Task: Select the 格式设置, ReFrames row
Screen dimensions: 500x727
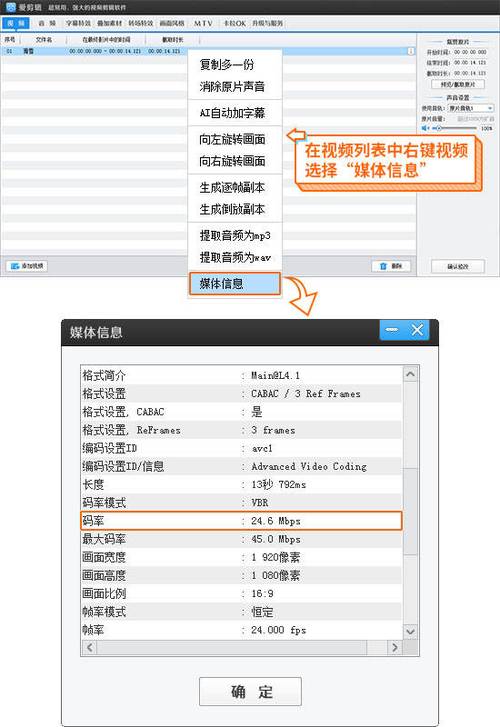Action: [x=241, y=430]
